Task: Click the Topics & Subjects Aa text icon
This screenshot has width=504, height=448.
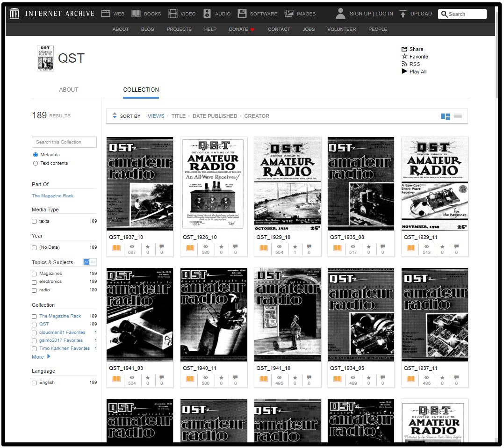Action: click(93, 262)
